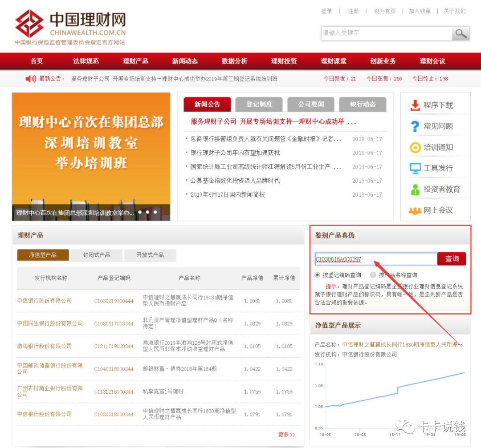Viewport: 481px width, 448px height.
Task: Switch to the 开放式产品 tab
Action: click(x=150, y=255)
